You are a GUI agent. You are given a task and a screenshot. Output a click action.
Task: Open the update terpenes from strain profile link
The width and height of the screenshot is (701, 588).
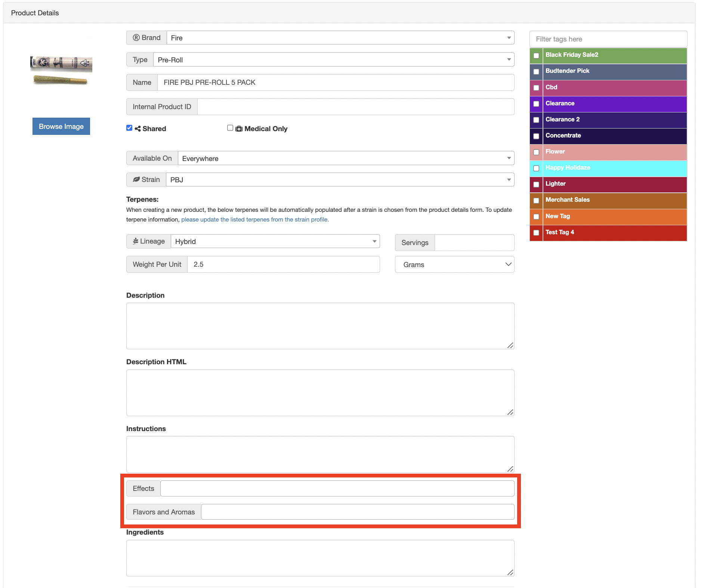coord(255,220)
